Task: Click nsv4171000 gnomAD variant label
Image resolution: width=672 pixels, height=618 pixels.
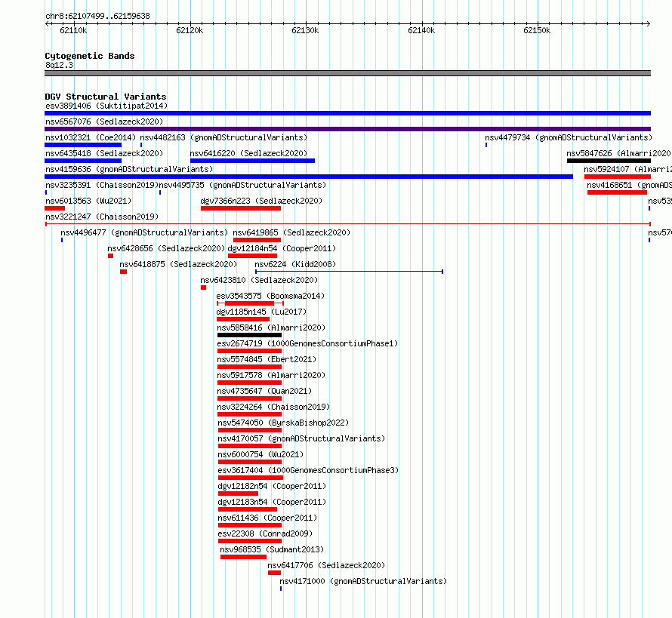Action: coord(363,581)
